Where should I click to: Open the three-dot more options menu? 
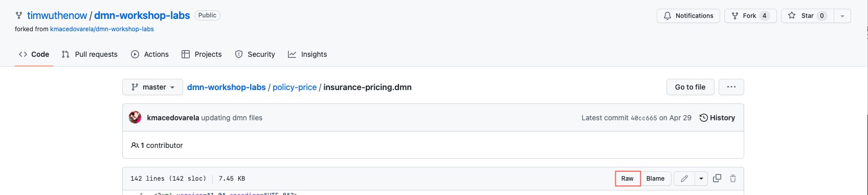coord(731,87)
